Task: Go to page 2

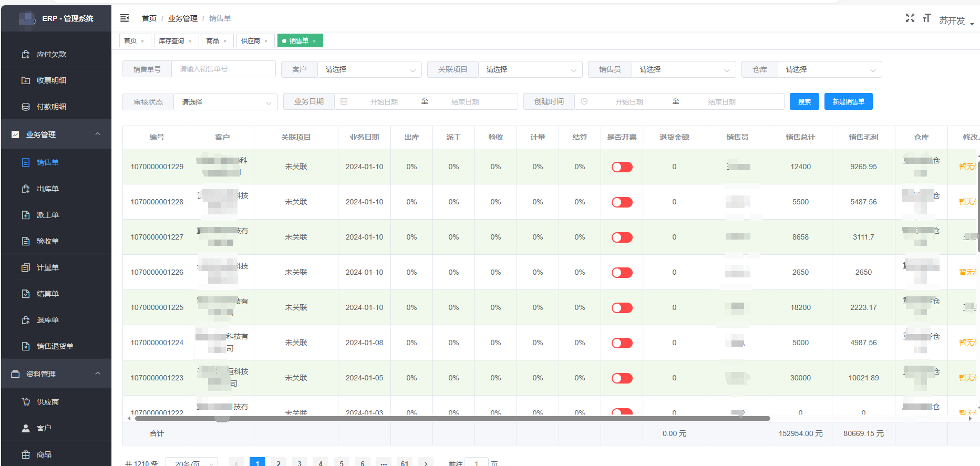Action: tap(278, 462)
